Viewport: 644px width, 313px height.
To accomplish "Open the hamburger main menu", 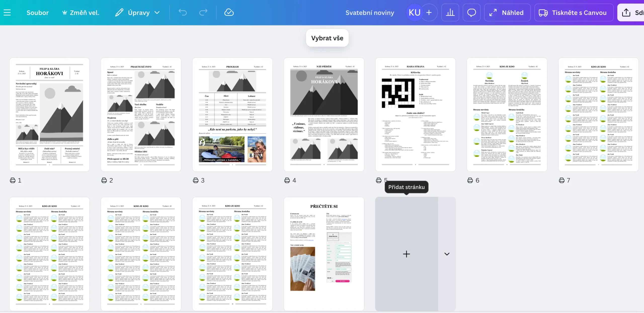I will coord(7,13).
